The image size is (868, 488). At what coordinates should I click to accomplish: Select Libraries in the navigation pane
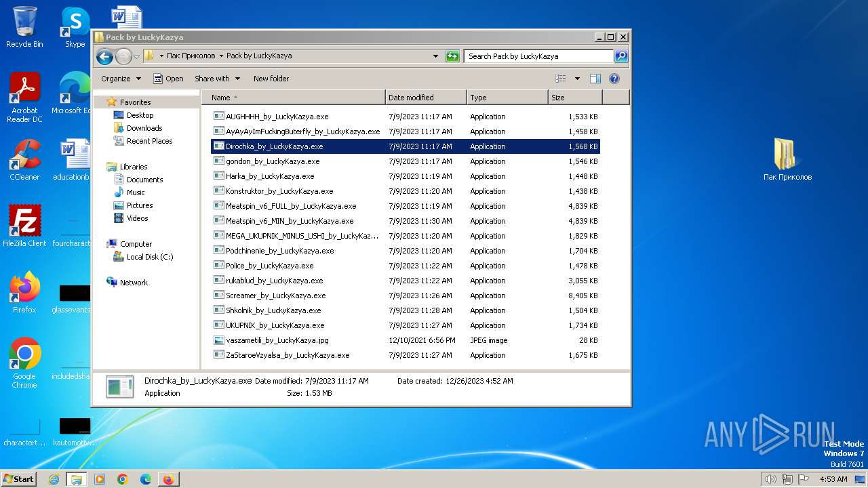tap(134, 167)
